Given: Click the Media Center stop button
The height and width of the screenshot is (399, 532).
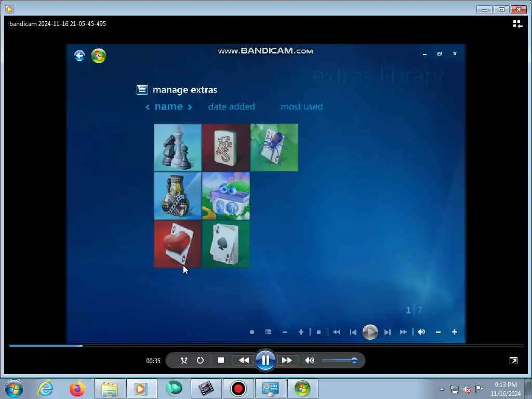Looking at the screenshot, I should 318,332.
